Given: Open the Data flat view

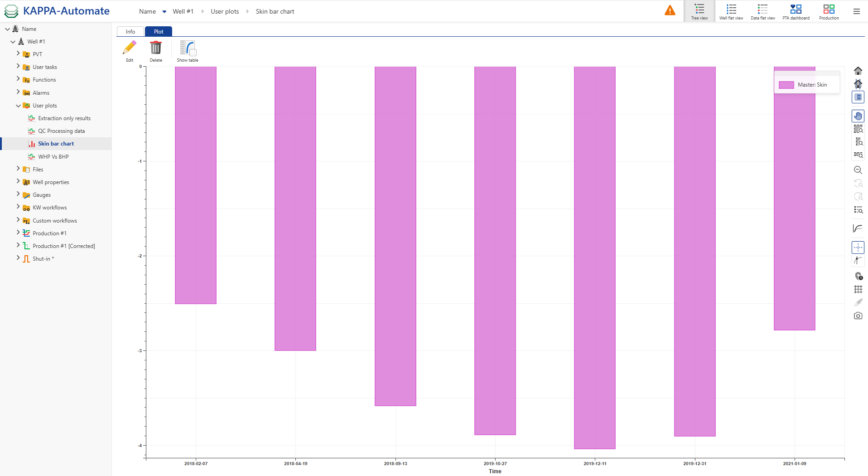Looking at the screenshot, I should click(762, 11).
